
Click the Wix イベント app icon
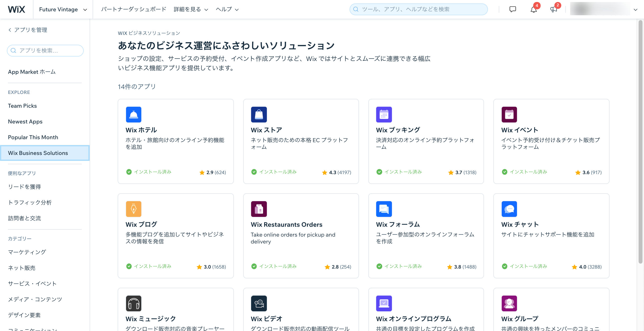(509, 114)
